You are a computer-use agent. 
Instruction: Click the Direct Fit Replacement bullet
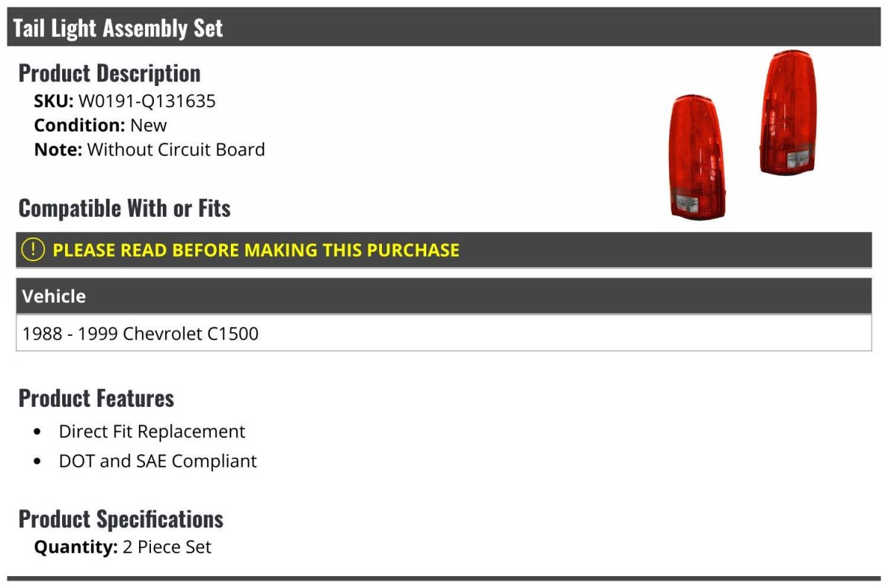click(152, 431)
